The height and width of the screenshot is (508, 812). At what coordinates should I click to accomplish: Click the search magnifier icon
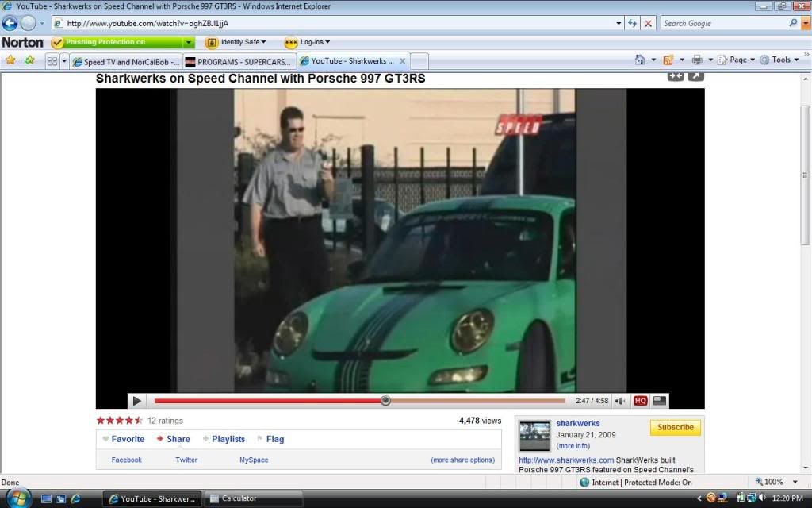[793, 23]
